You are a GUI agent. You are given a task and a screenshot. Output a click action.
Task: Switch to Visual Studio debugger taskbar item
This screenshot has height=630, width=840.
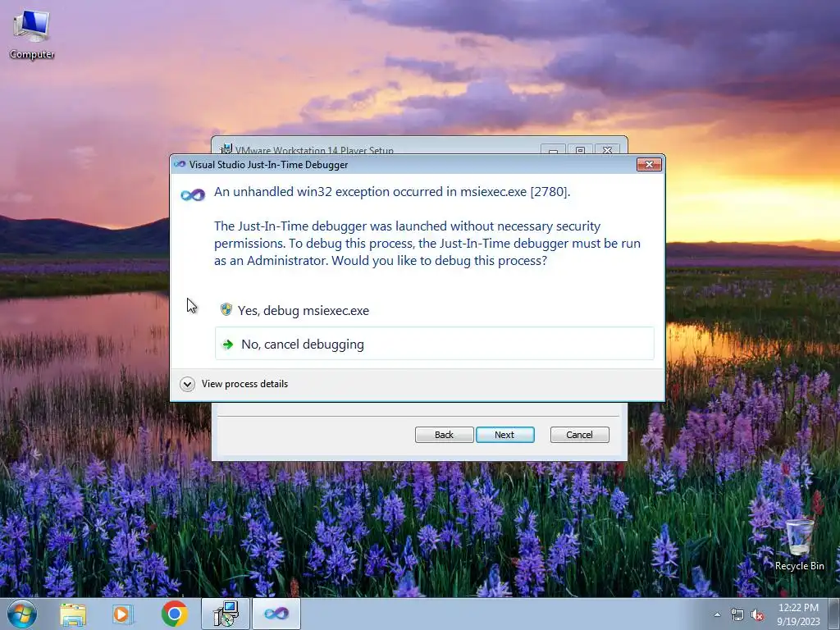coord(276,614)
